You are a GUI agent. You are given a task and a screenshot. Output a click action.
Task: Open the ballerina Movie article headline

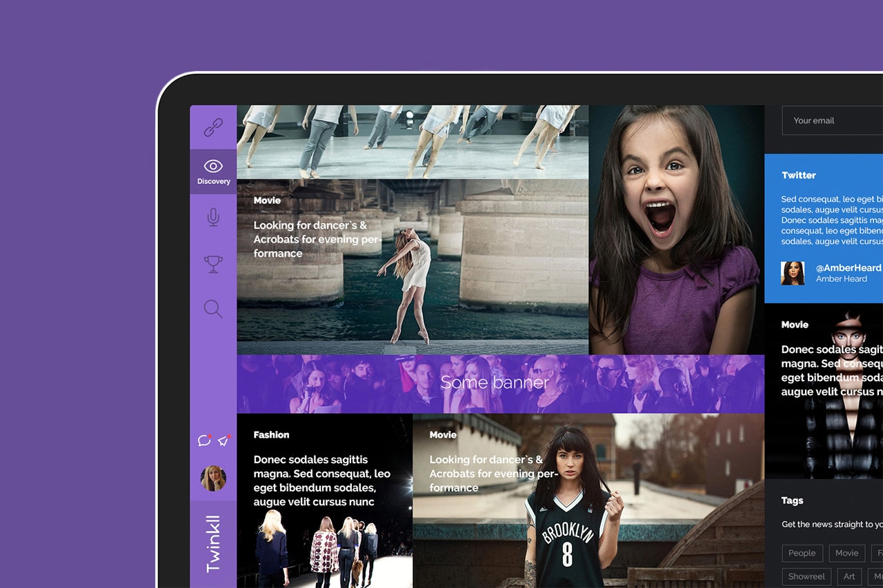[317, 239]
